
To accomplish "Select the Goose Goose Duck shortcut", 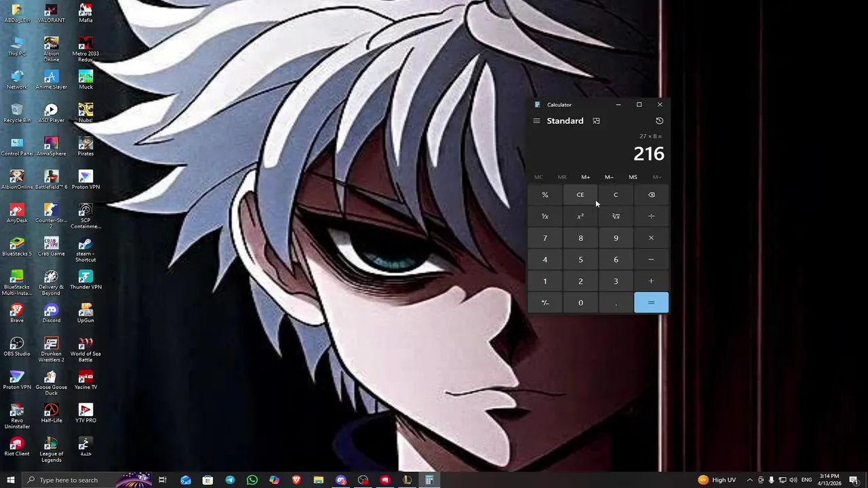I will [x=51, y=384].
